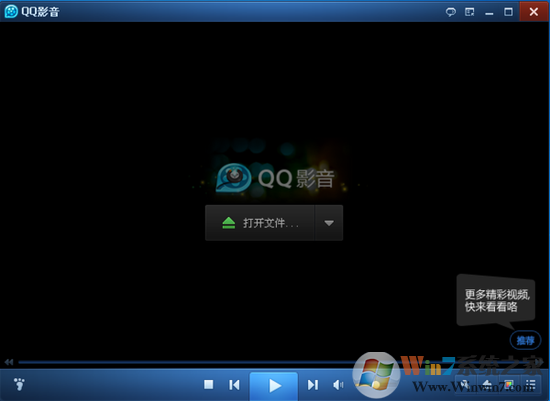Click the rewind arrows at progress bar start

pos(9,362)
